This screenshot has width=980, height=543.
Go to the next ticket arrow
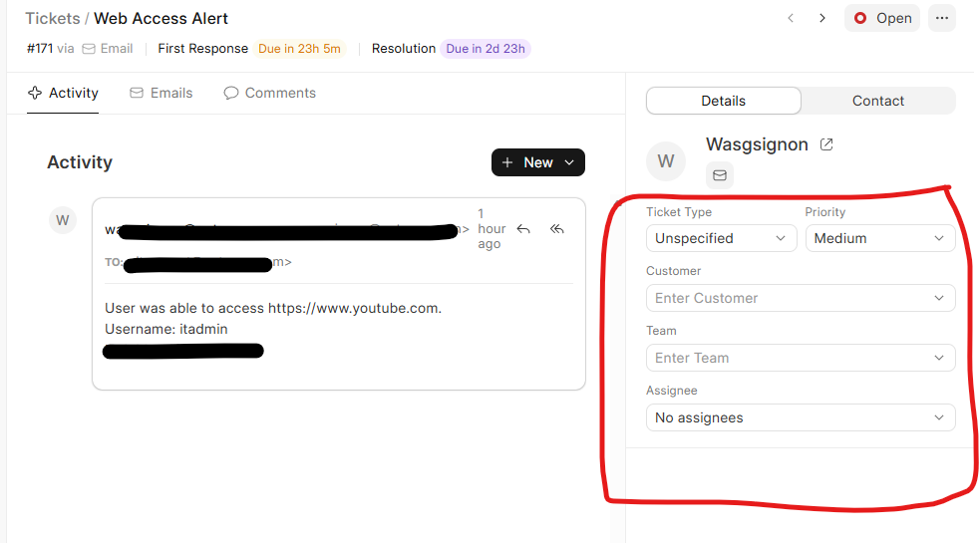[822, 18]
